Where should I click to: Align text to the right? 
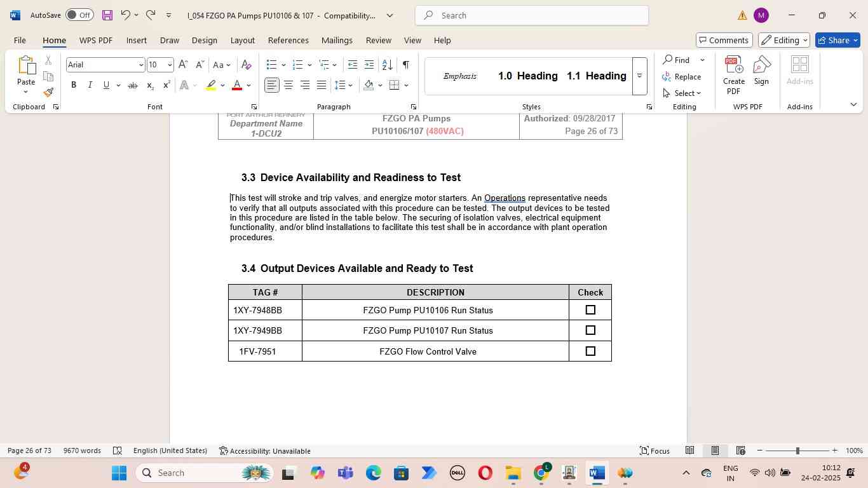305,85
